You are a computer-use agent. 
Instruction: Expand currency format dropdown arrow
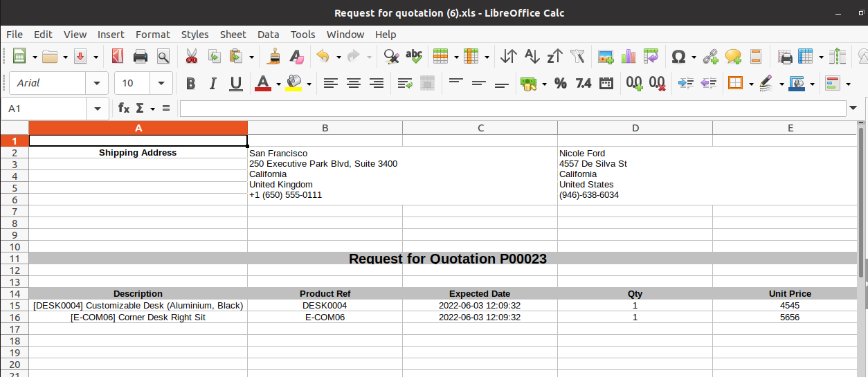pos(544,84)
